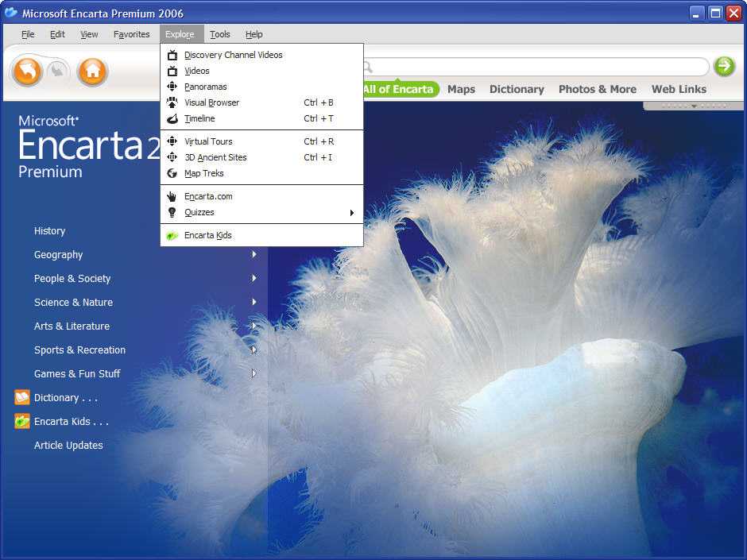The height and width of the screenshot is (560, 747).
Task: Open the Favorites menu
Action: (x=131, y=34)
